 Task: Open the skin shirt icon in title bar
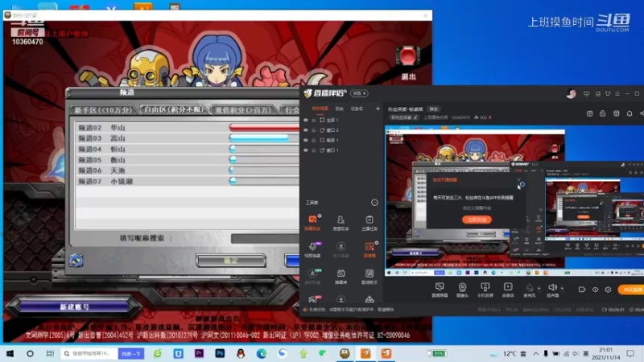(608, 93)
